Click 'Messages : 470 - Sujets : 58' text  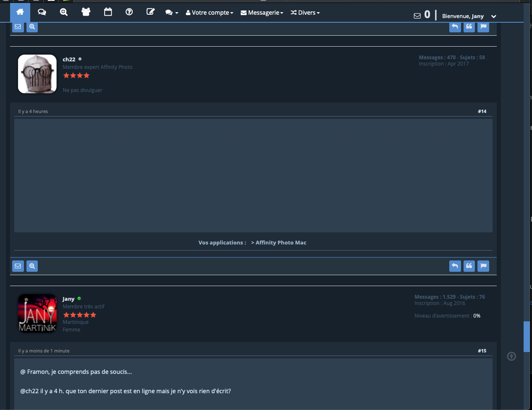(452, 58)
